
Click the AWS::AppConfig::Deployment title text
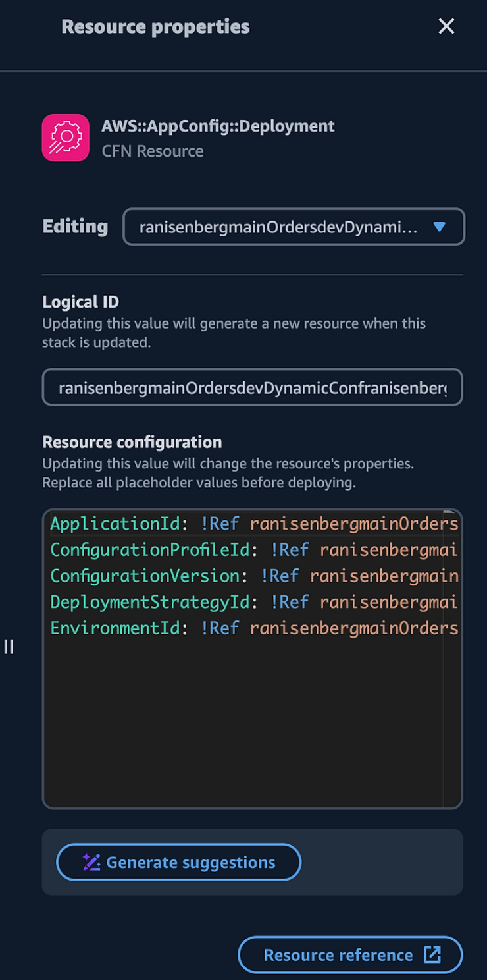[218, 126]
